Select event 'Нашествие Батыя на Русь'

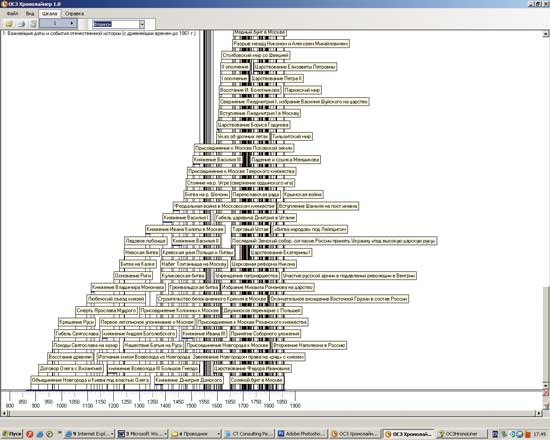tap(153, 345)
